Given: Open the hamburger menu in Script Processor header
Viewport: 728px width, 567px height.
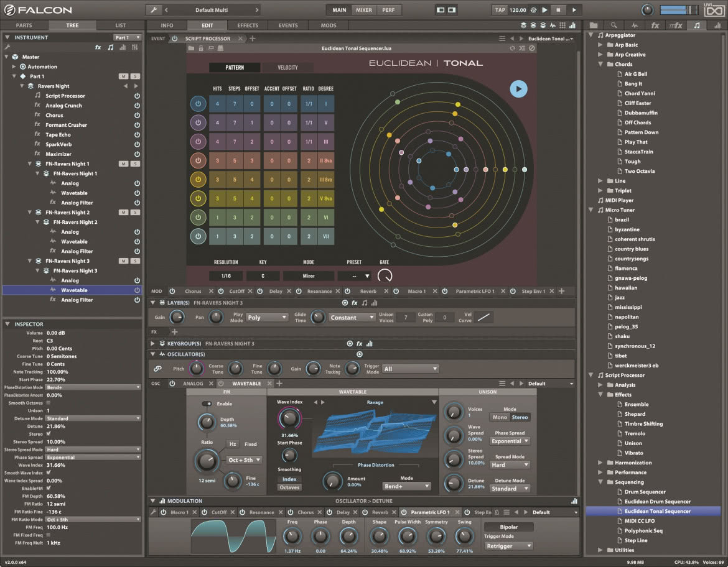Looking at the screenshot, I should click(502, 39).
